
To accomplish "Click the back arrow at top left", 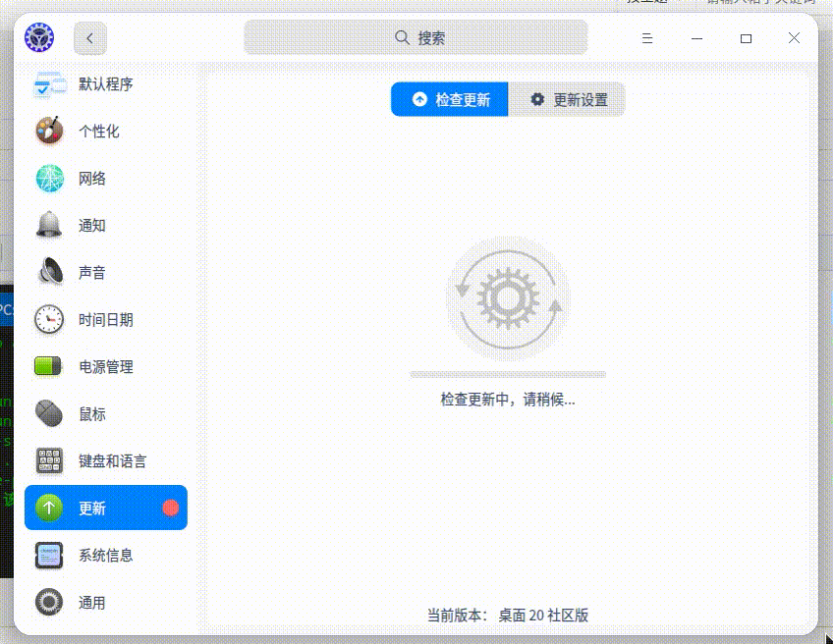I will coord(89,37).
